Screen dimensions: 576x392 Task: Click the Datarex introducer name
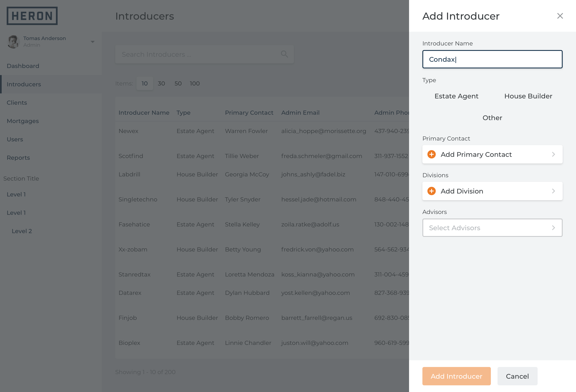[130, 293]
